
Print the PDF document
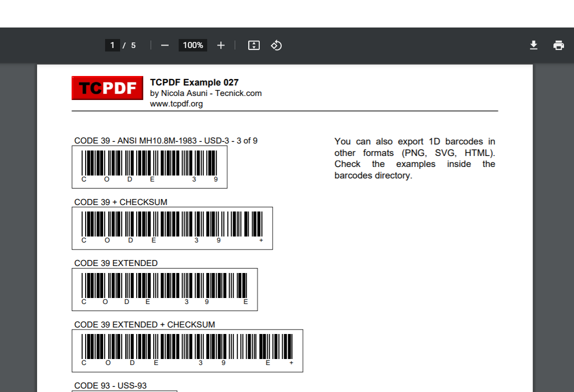tap(558, 45)
